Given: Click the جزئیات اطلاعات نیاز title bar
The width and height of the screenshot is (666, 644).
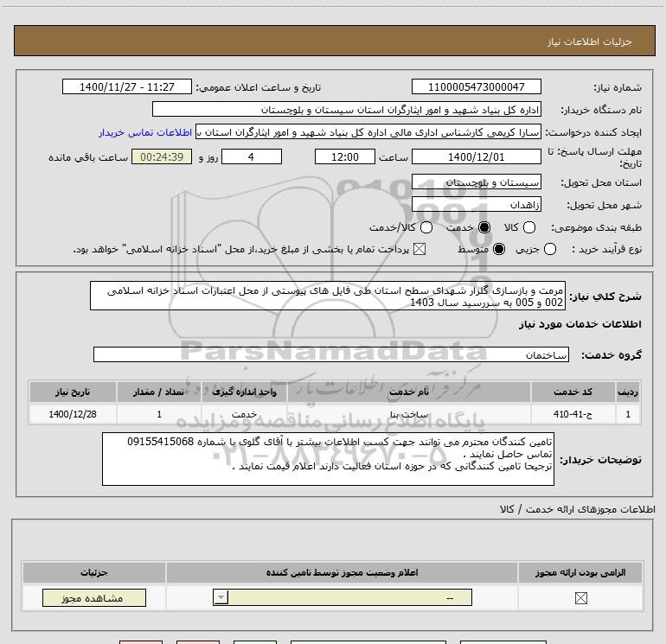Looking at the screenshot, I should tap(335, 41).
